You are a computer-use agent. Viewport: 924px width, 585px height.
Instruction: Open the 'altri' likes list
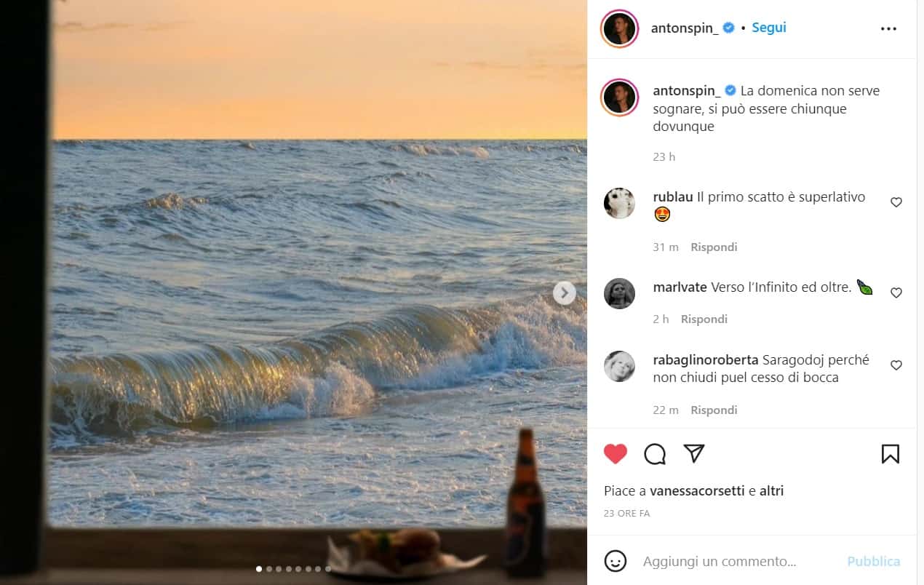point(771,491)
